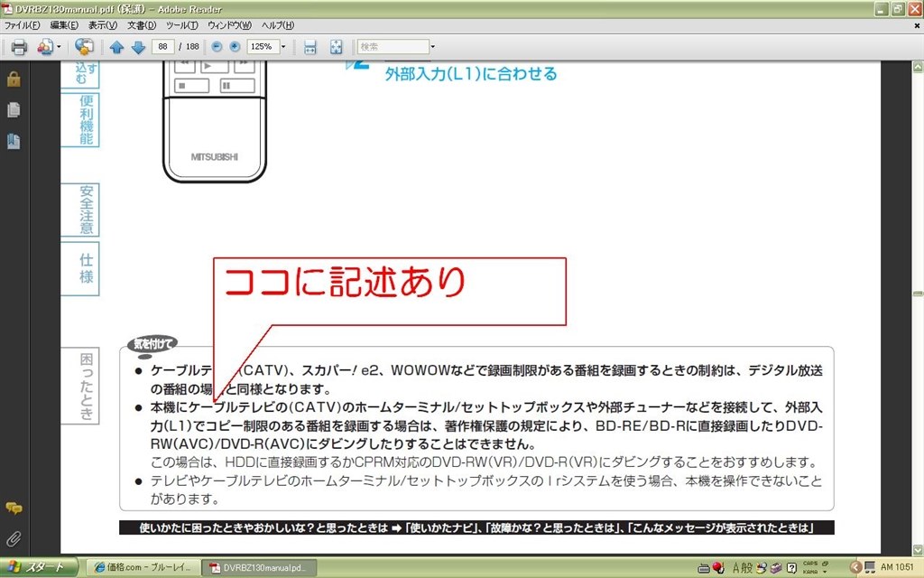Click the page number field showing 88

point(162,46)
